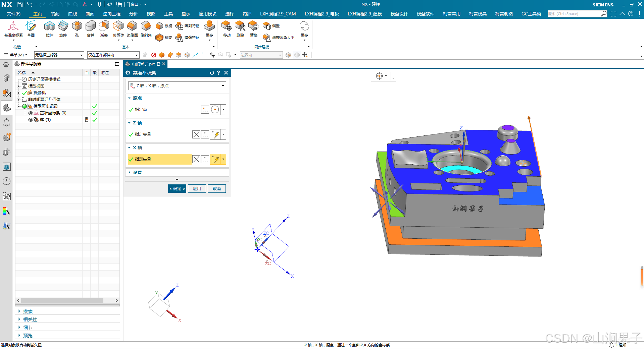Screen dimensions: 644x349
Task: Expand the 设置 section
Action: (x=129, y=172)
